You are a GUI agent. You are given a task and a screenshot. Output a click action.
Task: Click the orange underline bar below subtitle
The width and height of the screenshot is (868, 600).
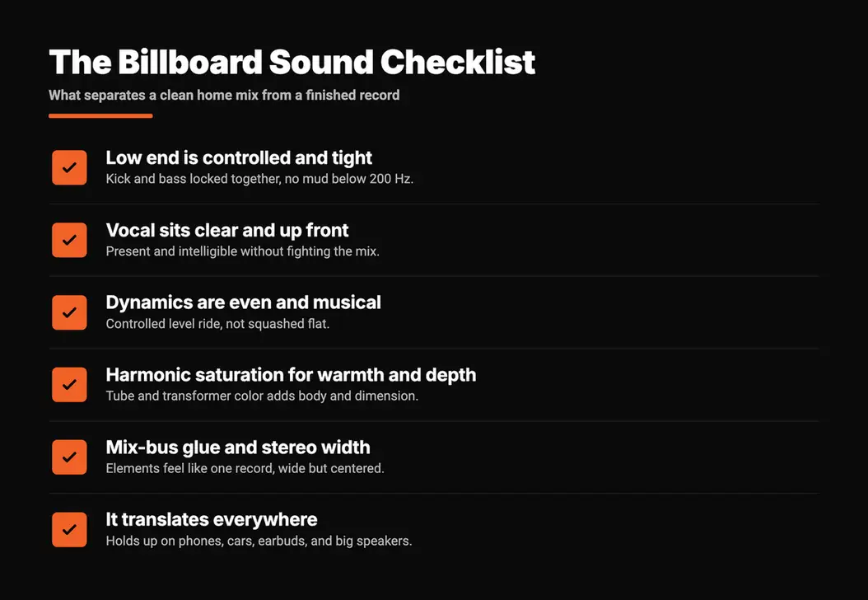pos(100,115)
